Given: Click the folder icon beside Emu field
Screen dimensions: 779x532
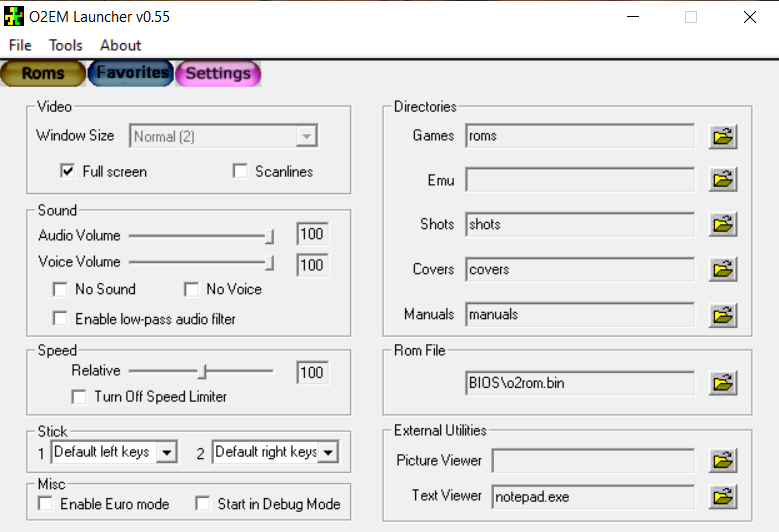Looking at the screenshot, I should point(722,180).
